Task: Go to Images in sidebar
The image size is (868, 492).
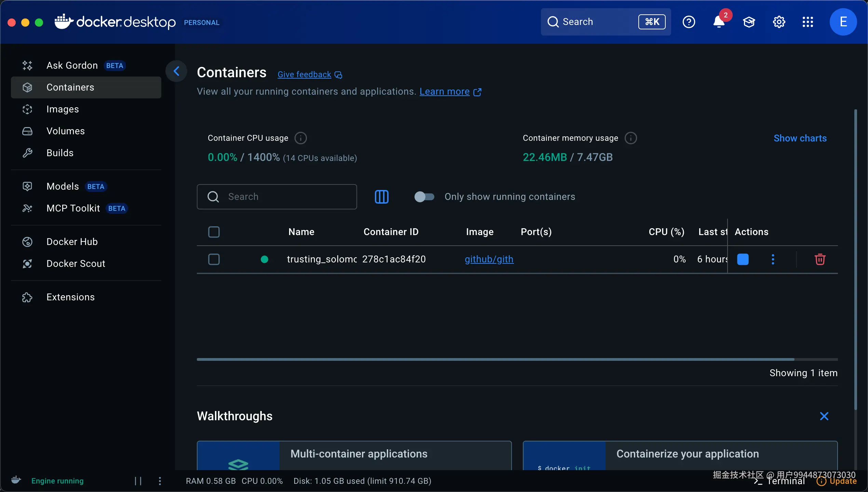Action: 63,109
